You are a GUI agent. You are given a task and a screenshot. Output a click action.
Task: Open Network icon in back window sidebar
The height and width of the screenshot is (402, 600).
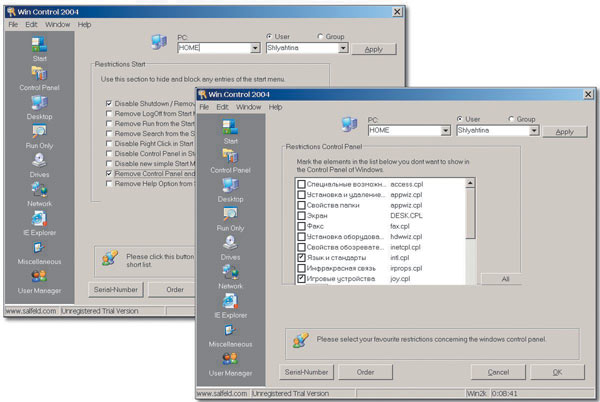[39, 189]
